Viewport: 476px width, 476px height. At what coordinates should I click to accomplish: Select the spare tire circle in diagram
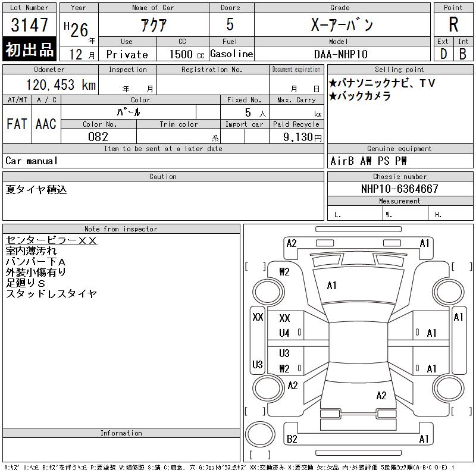pos(260,434)
